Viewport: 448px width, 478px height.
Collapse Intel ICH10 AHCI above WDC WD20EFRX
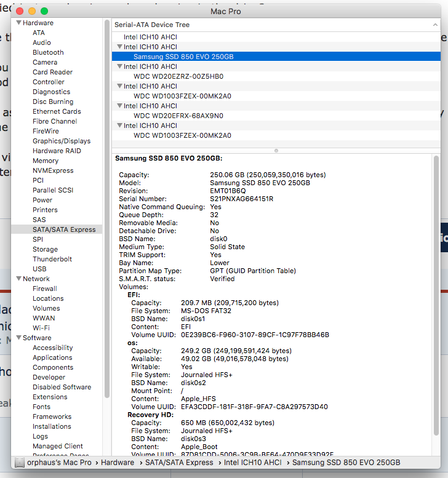tap(119, 106)
